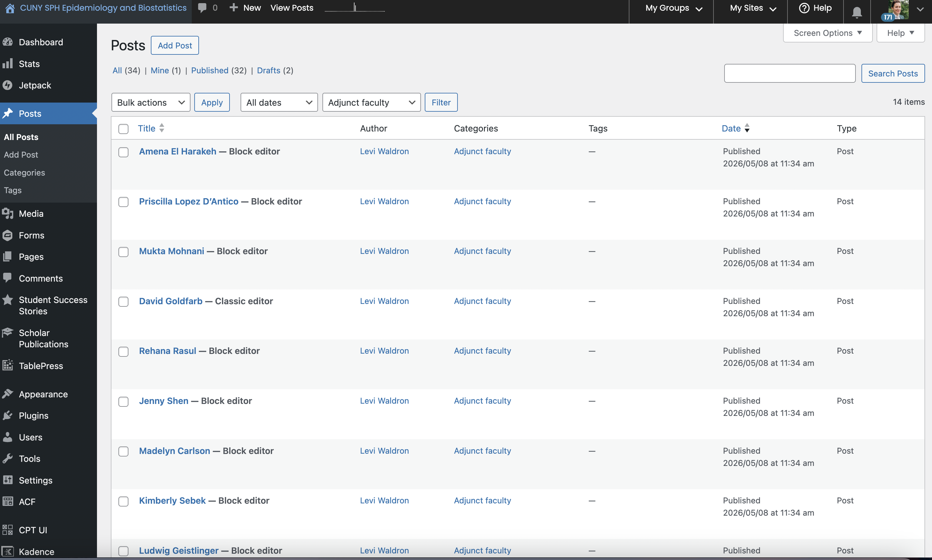Open the Media library icon in sidebar

[8, 214]
